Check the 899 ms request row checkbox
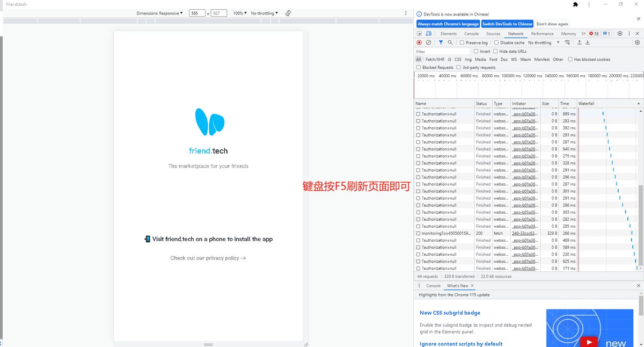This screenshot has width=644, height=347. (x=419, y=114)
